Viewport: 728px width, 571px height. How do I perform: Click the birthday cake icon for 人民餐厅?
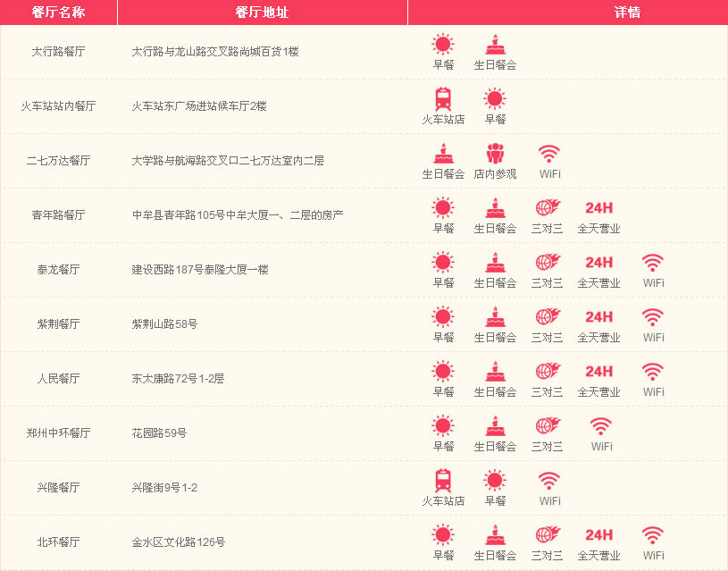tap(495, 372)
